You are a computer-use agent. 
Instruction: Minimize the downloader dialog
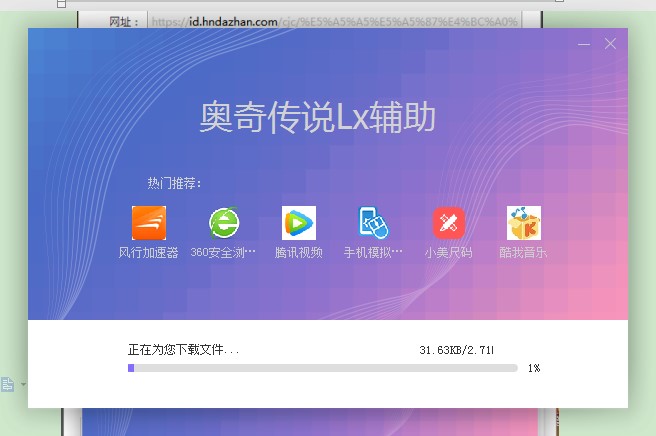point(584,44)
